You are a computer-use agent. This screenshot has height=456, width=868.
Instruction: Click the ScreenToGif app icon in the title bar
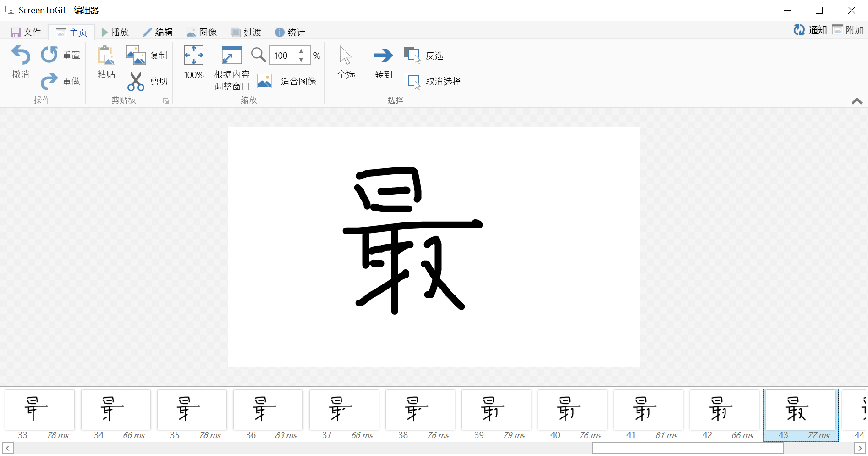11,10
